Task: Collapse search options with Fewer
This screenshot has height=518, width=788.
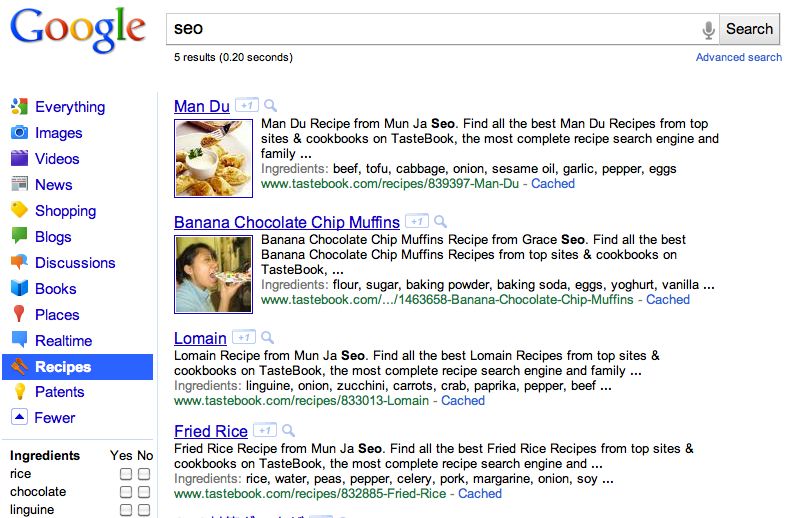Action: [54, 418]
